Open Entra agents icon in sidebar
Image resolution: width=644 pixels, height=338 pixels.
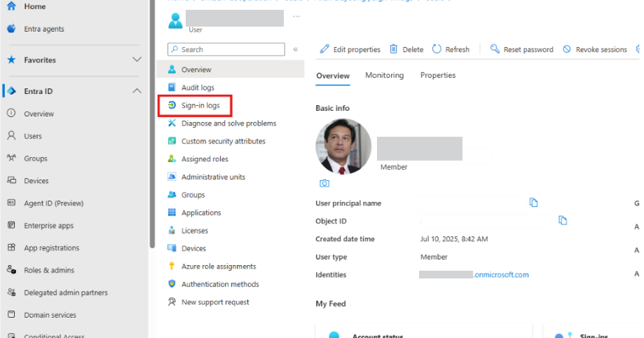11,28
